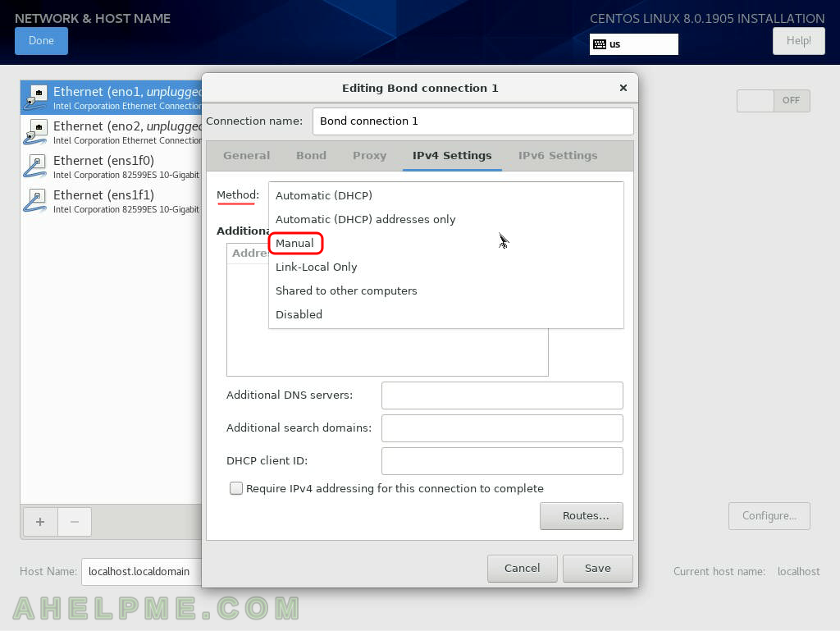Click the DHCP client ID field
The height and width of the screenshot is (631, 840).
point(502,461)
